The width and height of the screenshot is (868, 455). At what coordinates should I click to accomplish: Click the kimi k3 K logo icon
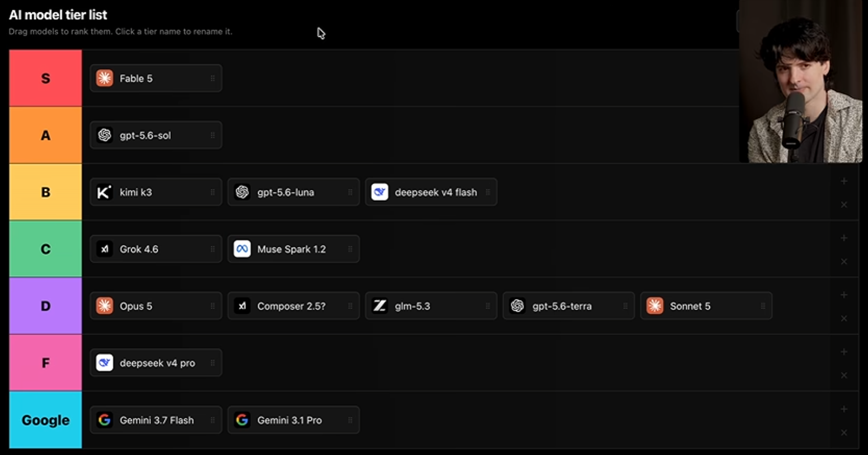pyautogui.click(x=105, y=192)
